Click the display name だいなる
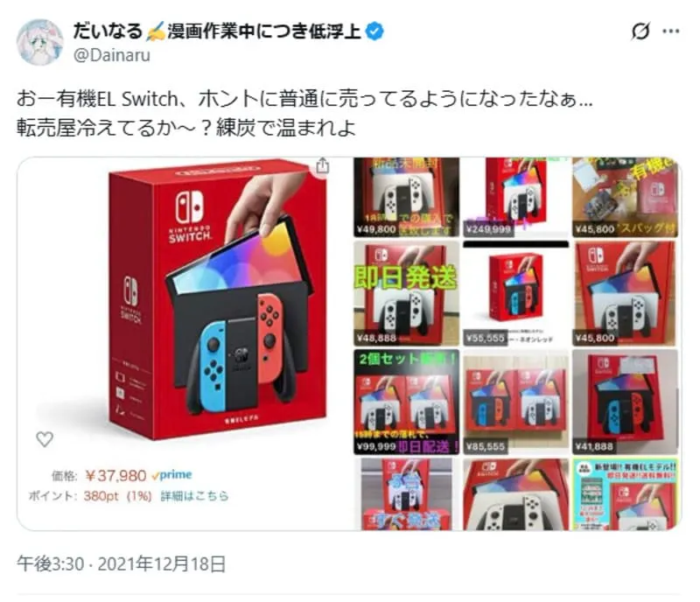The image size is (700, 602). 107,31
